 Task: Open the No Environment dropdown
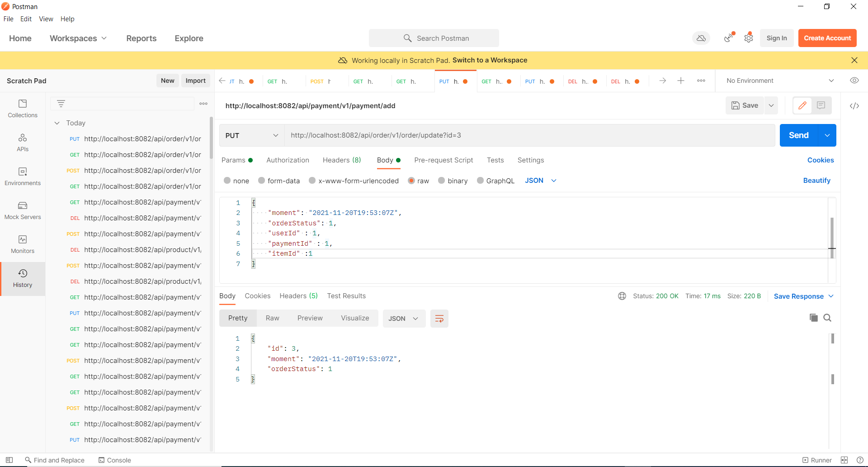[x=780, y=81]
